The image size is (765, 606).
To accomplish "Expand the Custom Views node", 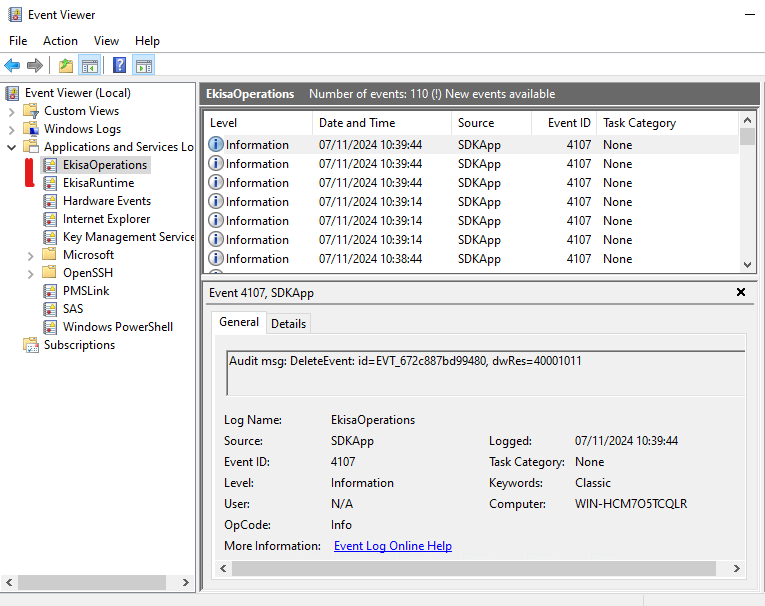I will [x=12, y=111].
